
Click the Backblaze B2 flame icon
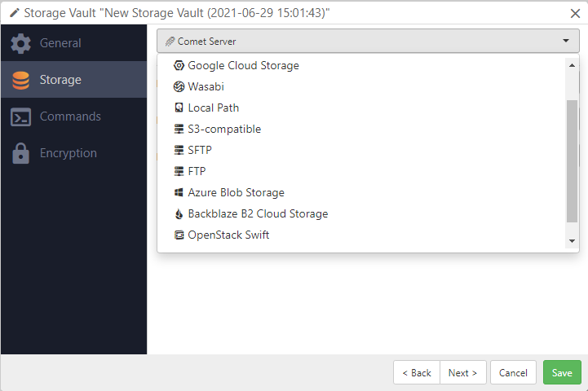point(179,214)
